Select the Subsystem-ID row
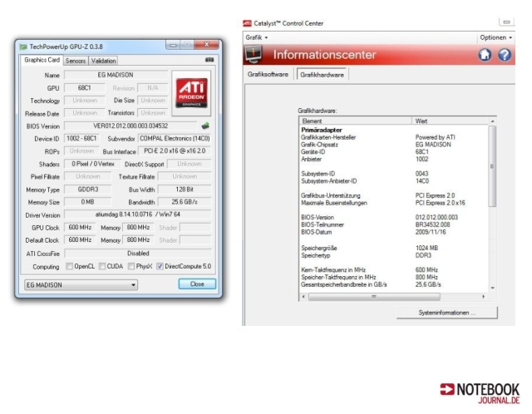 393,174
